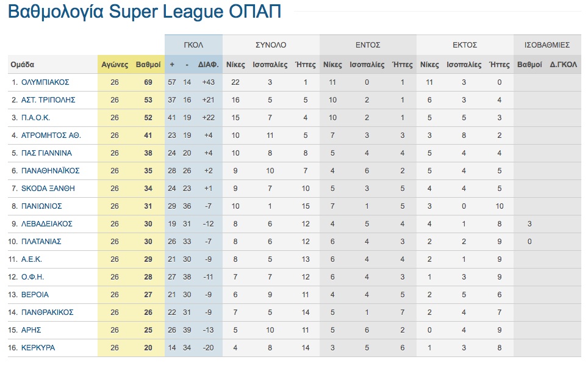Click the Ομάδα column header
This screenshot has height=365, width=588.
(23, 64)
